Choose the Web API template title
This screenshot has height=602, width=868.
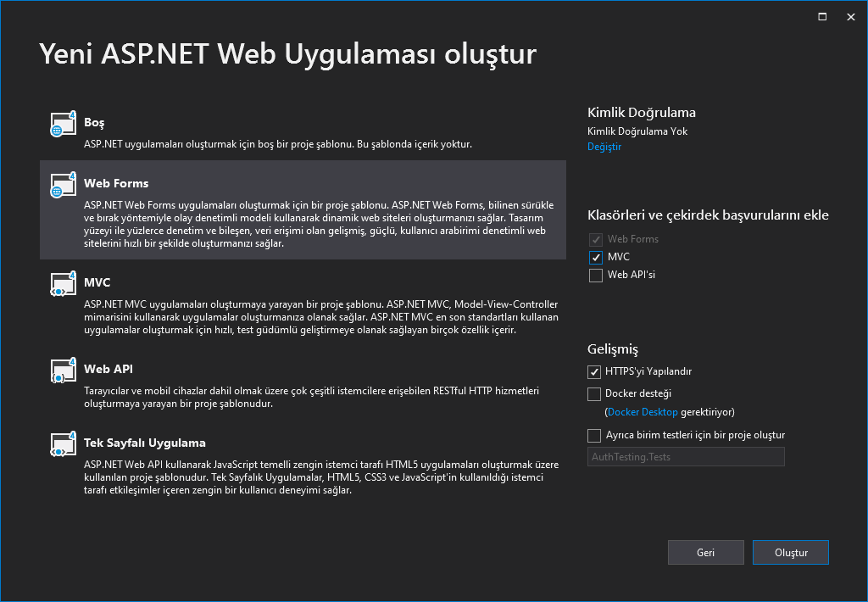108,369
